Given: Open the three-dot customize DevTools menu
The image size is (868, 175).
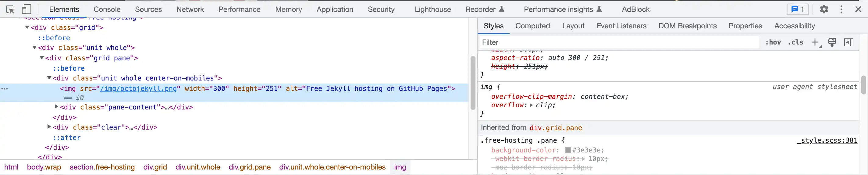Looking at the screenshot, I should click(x=841, y=9).
